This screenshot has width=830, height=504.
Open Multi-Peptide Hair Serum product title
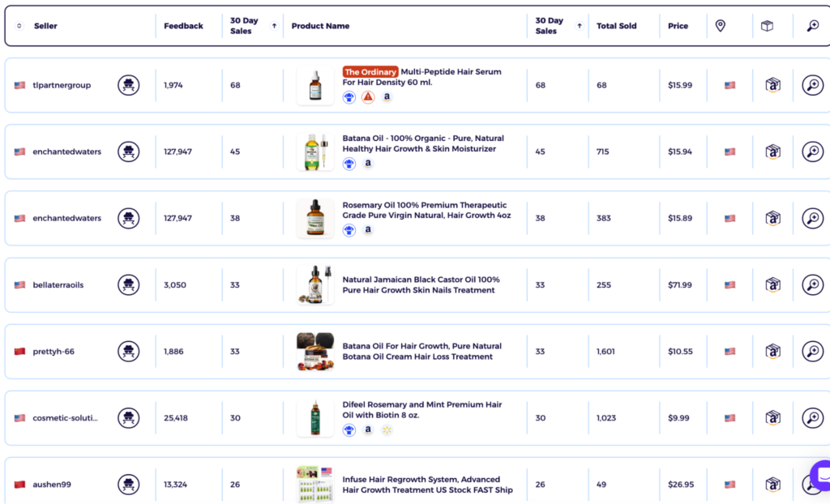pos(421,77)
